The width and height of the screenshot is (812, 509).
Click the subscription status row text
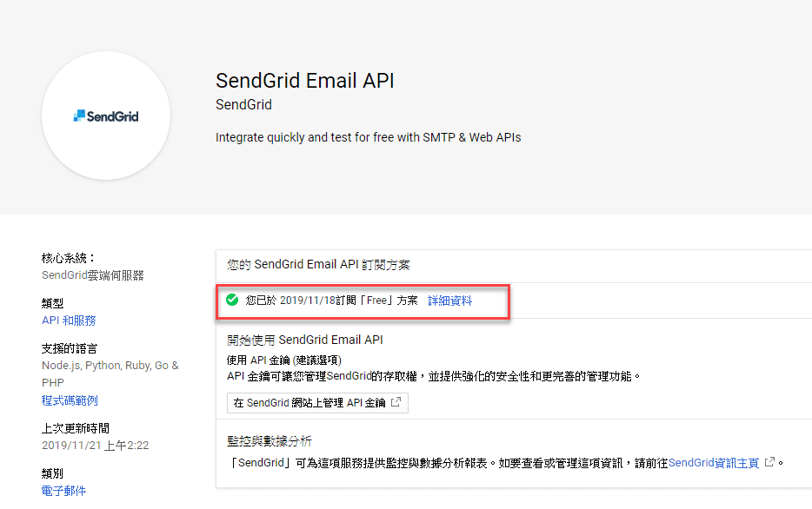coord(331,301)
